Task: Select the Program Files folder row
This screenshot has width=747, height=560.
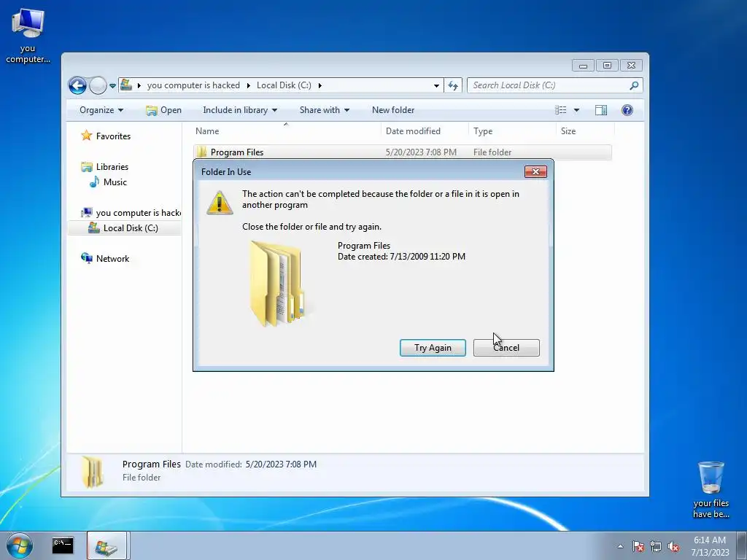Action: coord(403,152)
